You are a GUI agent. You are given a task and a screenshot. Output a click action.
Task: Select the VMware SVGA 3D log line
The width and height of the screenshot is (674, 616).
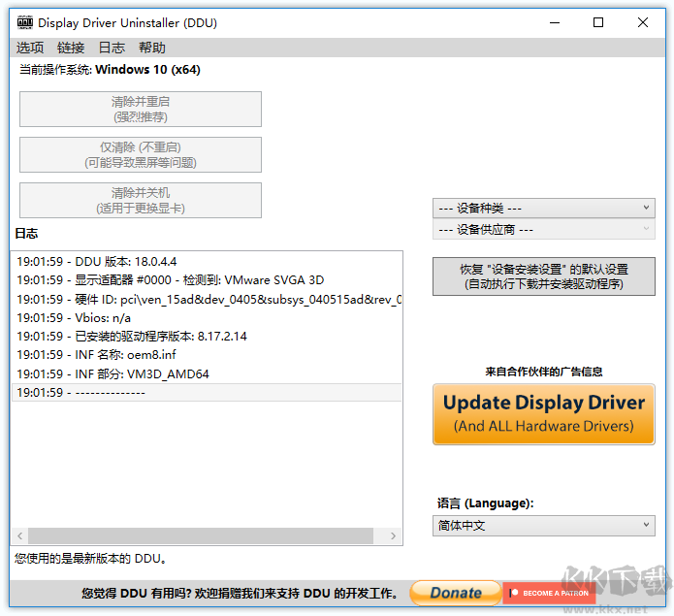207,280
